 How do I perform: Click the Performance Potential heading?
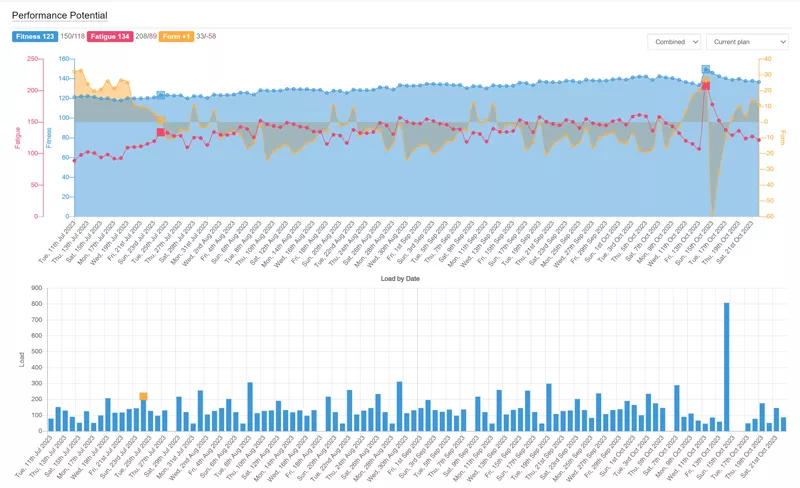click(x=60, y=15)
